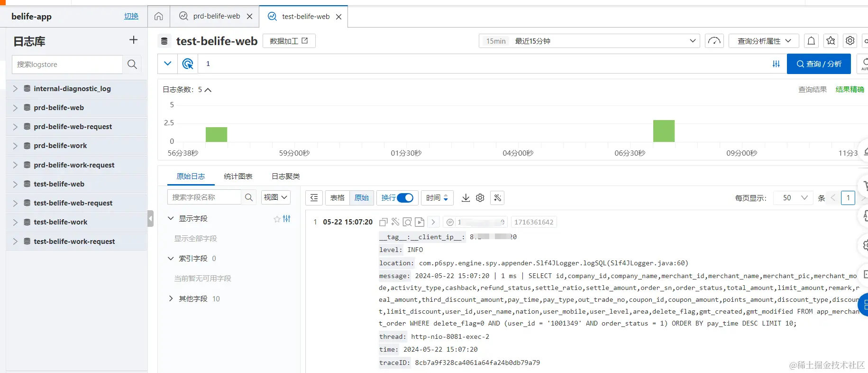The image size is (868, 373).
Task: Click the second green histogram bar
Action: pyautogui.click(x=664, y=131)
